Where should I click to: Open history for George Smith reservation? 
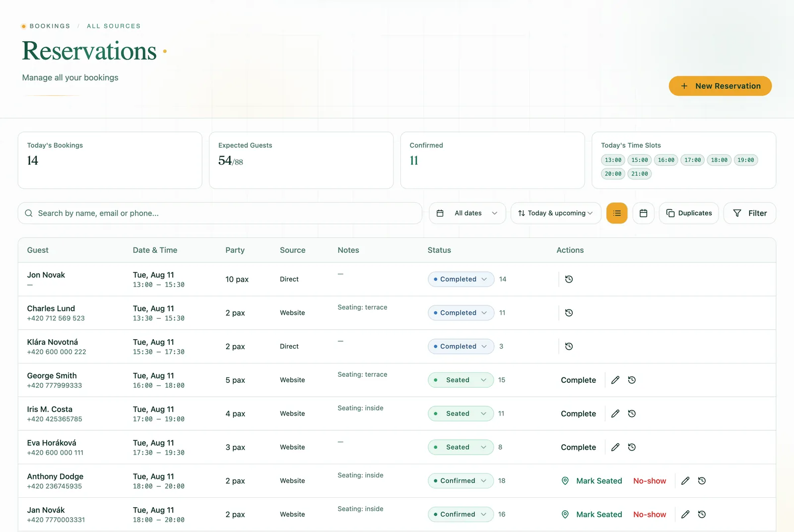632,380
